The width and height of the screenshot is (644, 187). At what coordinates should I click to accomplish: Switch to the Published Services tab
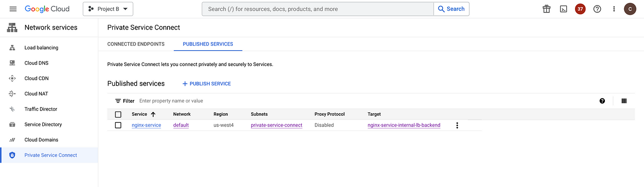click(x=208, y=44)
